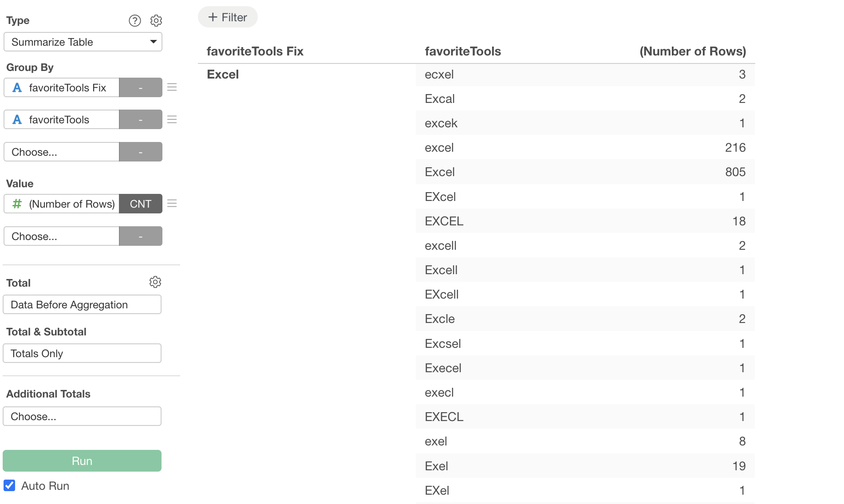Click the text-type icon on favoriteTools Fix
The image size is (844, 504).
(17, 88)
